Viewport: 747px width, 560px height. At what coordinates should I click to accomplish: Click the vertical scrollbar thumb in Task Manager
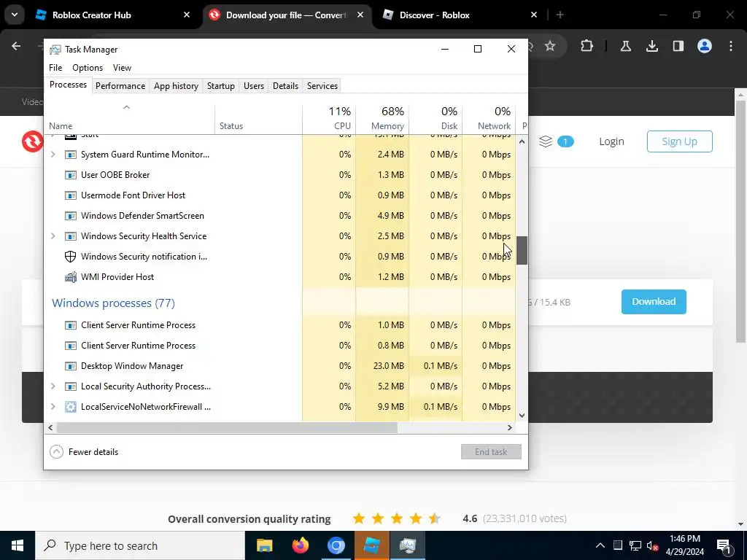pyautogui.click(x=522, y=250)
